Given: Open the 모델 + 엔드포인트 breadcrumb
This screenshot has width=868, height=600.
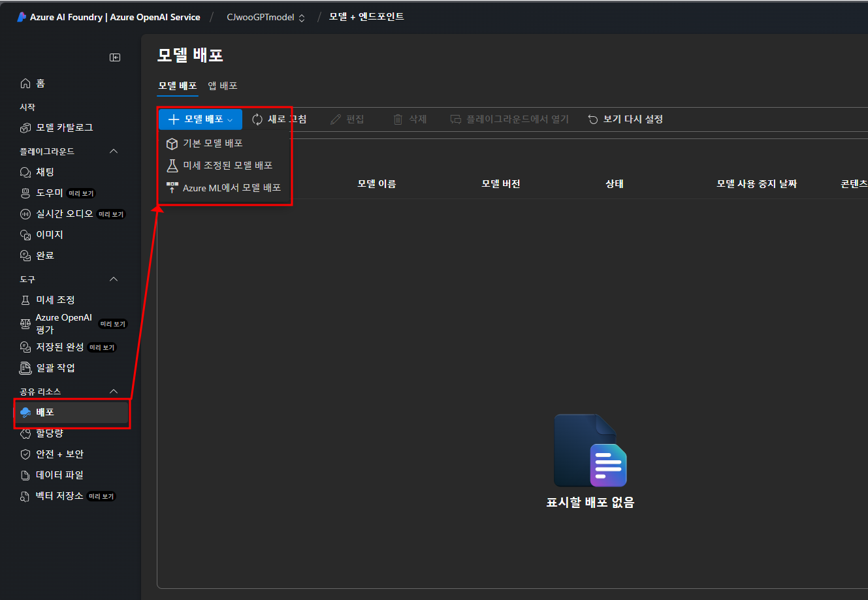Looking at the screenshot, I should tap(366, 17).
